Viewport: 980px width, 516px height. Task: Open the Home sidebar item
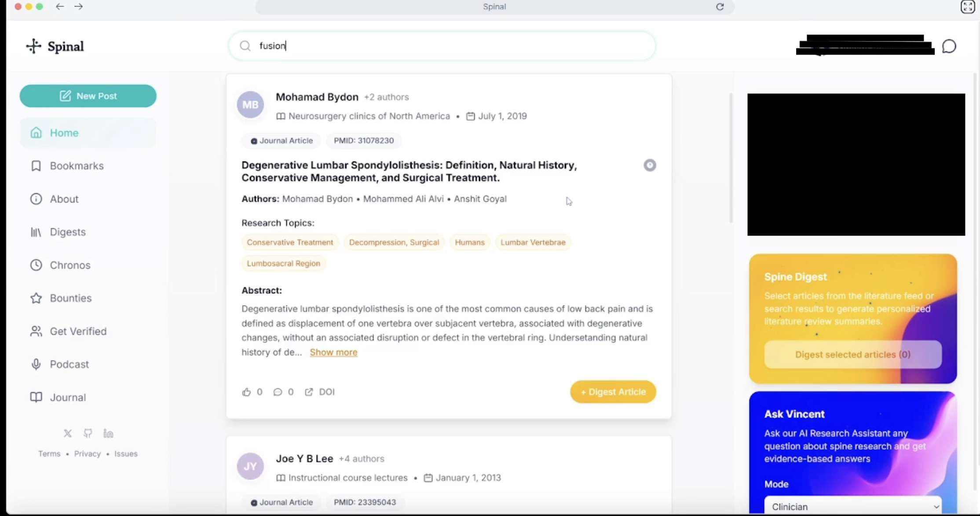(x=88, y=133)
